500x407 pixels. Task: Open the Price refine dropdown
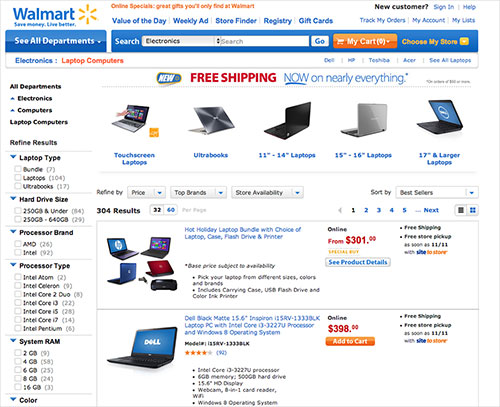pyautogui.click(x=147, y=193)
